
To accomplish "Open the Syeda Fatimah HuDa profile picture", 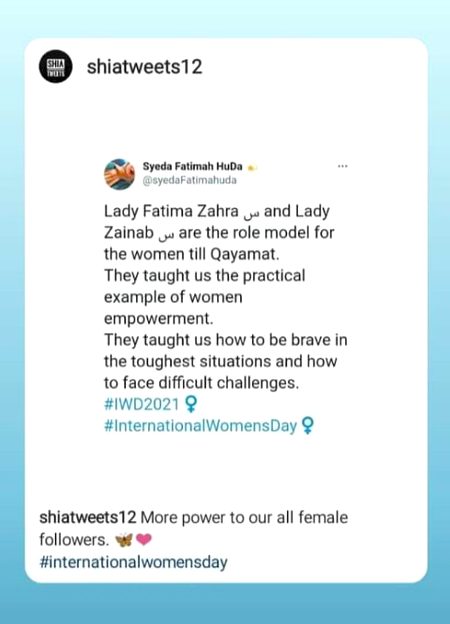I will coord(119,174).
